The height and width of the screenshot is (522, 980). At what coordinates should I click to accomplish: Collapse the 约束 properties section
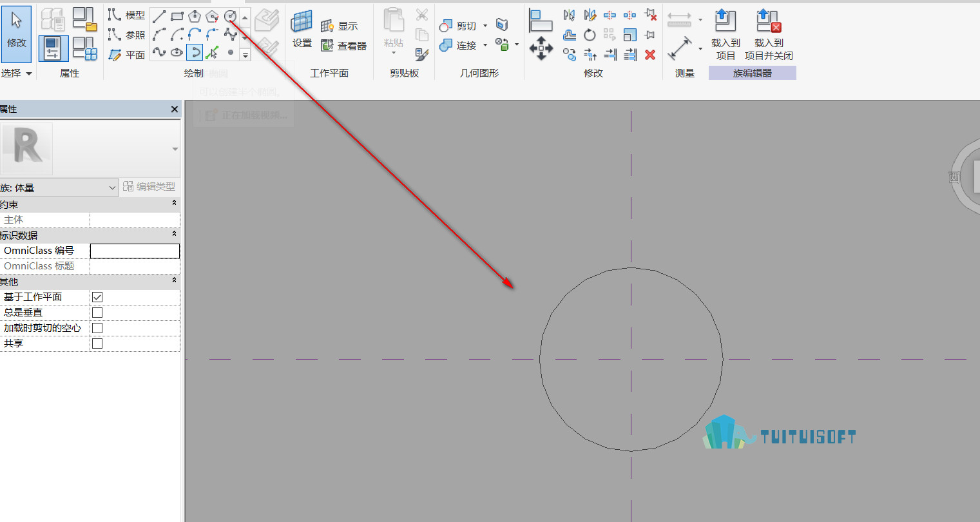(174, 204)
